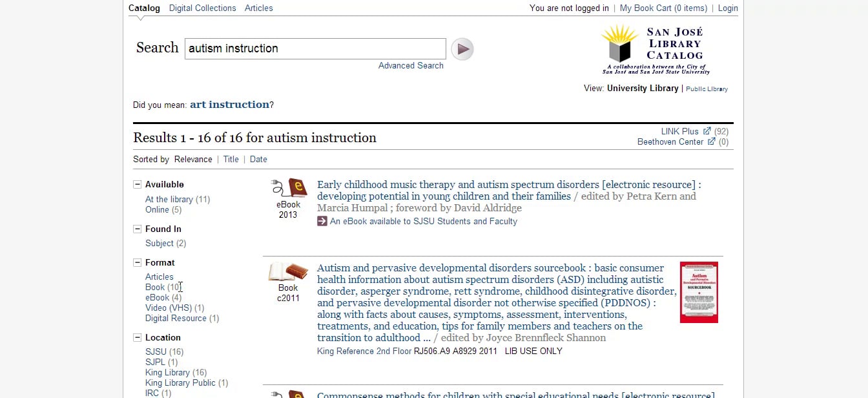Viewport: 868px width, 398px height.
Task: Click the eBook availability arrow icon
Action: 322,221
